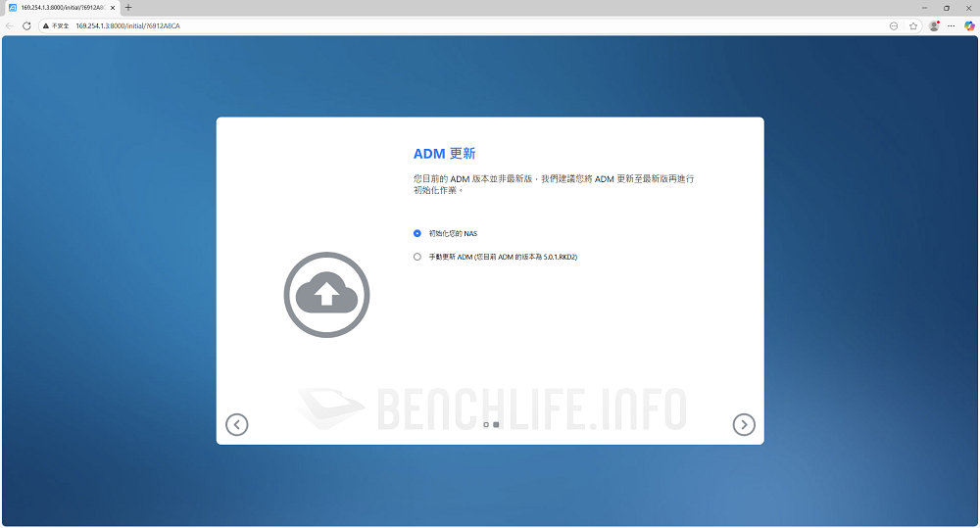
Task: Click the next arrow in the setup wizard
Action: [744, 424]
